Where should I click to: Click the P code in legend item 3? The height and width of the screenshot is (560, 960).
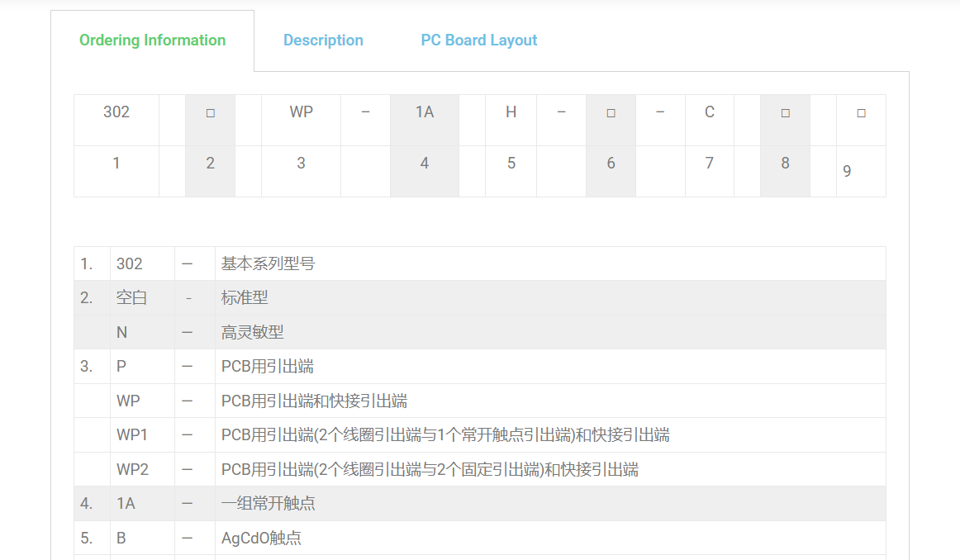point(121,367)
